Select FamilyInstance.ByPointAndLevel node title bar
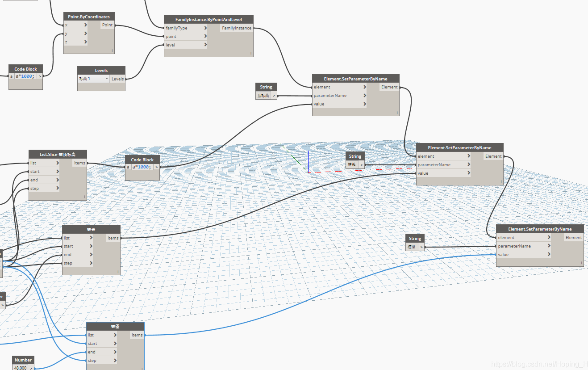This screenshot has width=588, height=370. (x=209, y=20)
